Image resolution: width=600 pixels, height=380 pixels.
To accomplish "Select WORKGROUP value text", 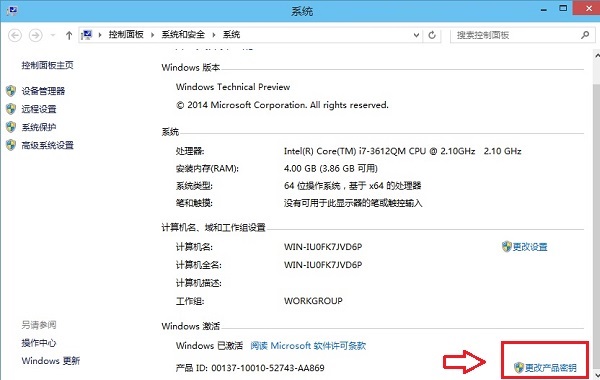I will pos(313,301).
